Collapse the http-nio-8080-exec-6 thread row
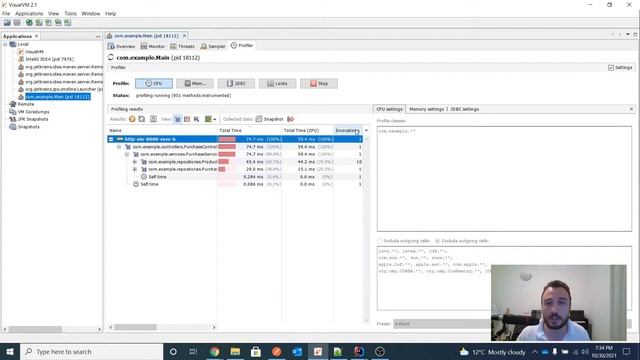The height and width of the screenshot is (360, 640). point(111,139)
